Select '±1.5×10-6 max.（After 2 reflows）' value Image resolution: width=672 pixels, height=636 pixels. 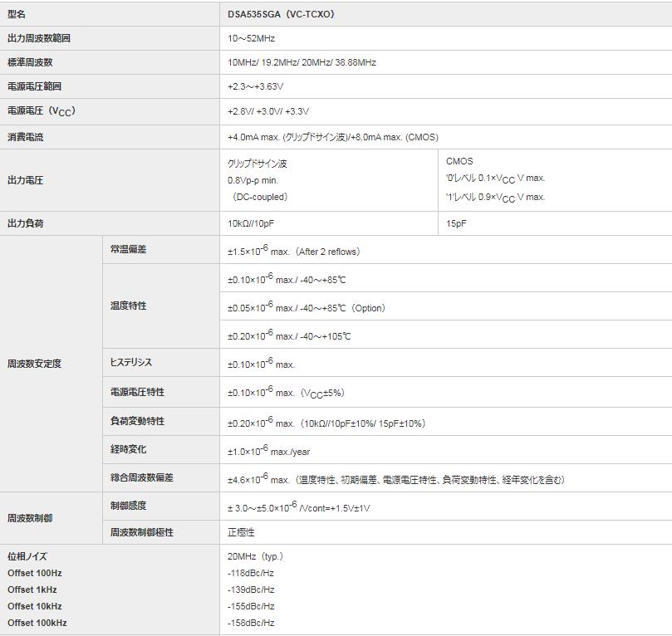[x=295, y=251]
